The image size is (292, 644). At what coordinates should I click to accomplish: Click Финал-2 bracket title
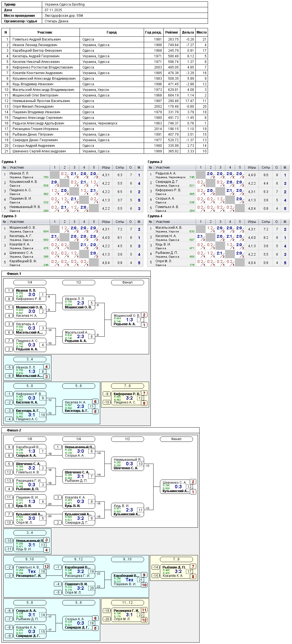point(14,430)
